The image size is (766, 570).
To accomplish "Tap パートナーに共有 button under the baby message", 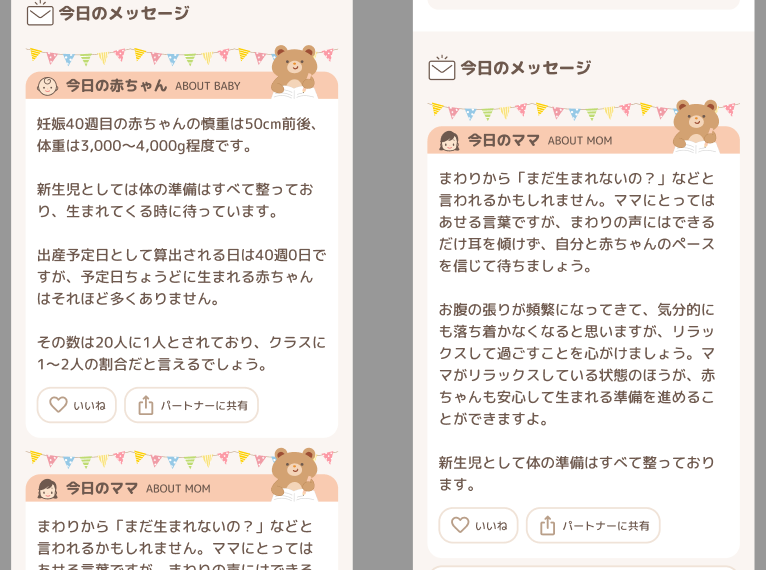I will click(x=191, y=405).
